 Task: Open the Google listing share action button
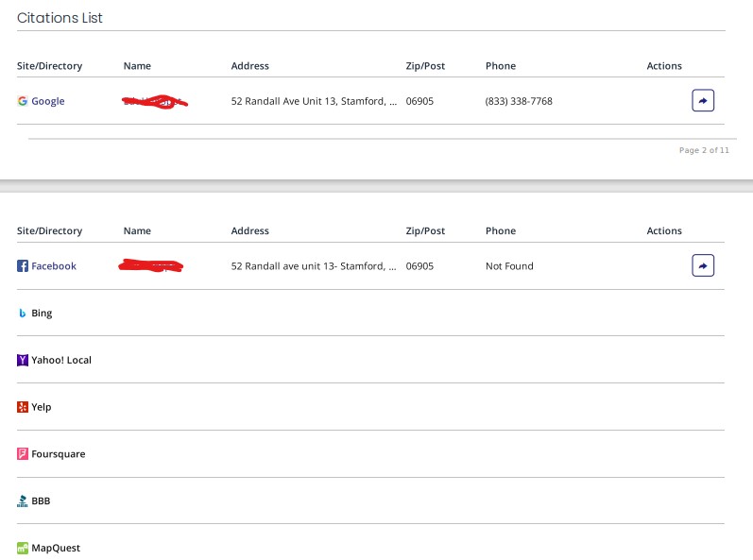tap(703, 100)
